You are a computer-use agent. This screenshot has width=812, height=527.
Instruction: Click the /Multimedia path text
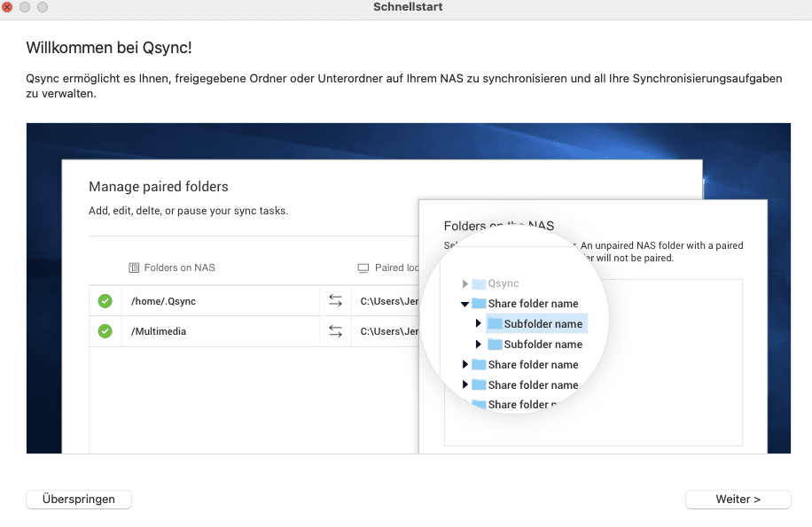pyautogui.click(x=159, y=331)
